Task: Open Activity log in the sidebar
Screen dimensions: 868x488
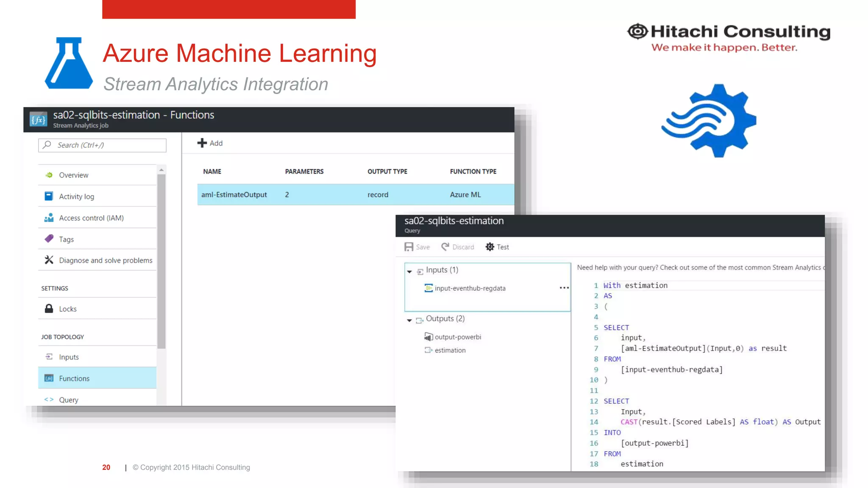Action: (97, 196)
